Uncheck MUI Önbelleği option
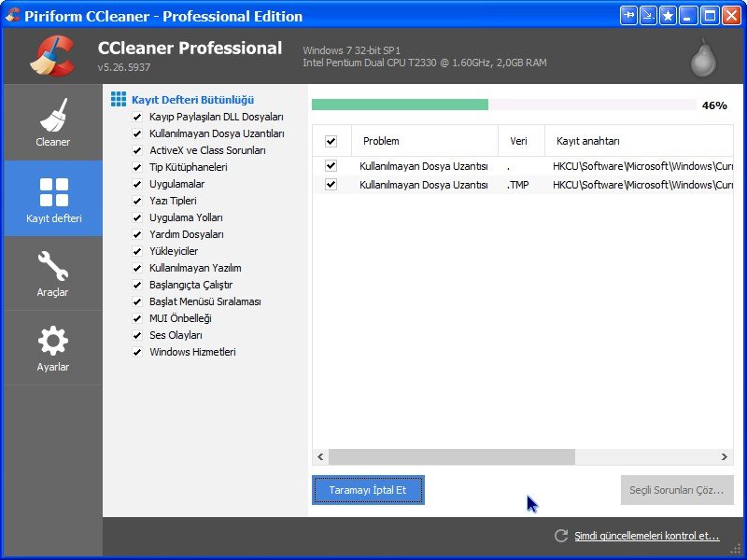The image size is (747, 560). [x=137, y=318]
